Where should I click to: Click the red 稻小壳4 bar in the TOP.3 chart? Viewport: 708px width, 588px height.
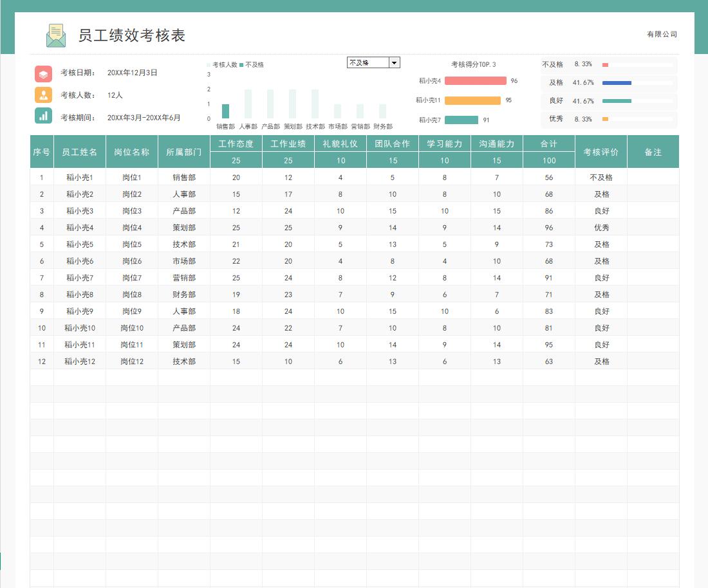click(x=475, y=81)
